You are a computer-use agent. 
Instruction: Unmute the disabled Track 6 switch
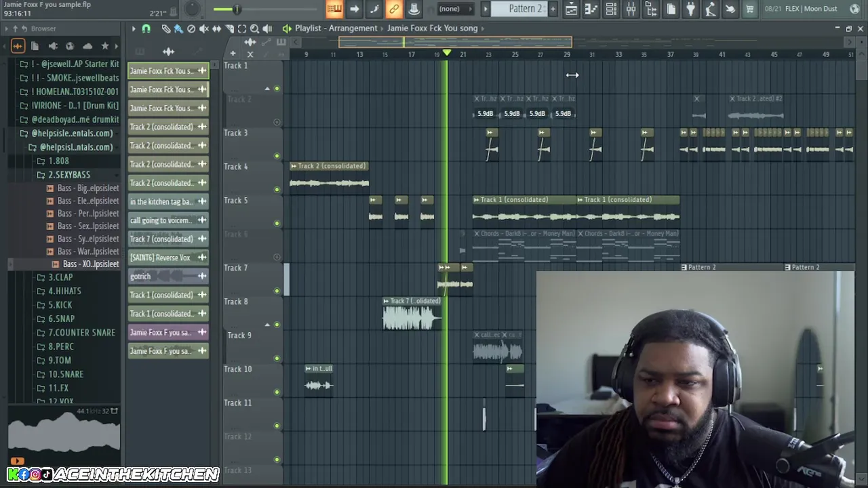tap(277, 257)
